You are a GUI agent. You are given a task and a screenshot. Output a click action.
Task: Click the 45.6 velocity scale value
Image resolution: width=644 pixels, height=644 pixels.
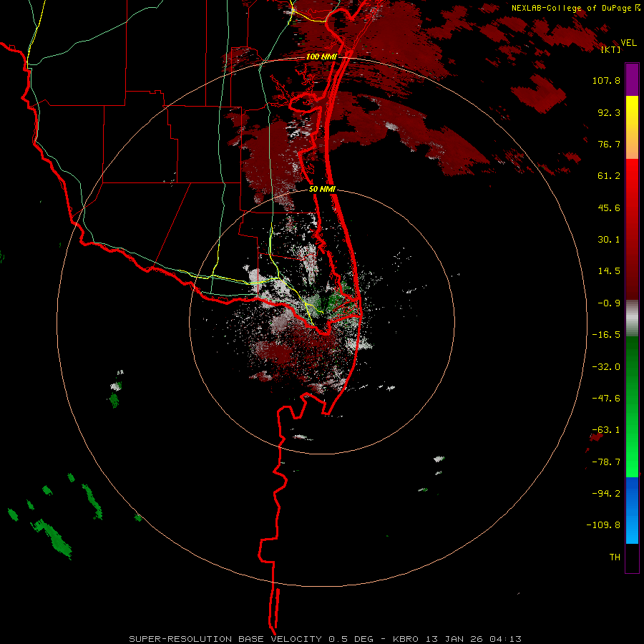tap(609, 208)
